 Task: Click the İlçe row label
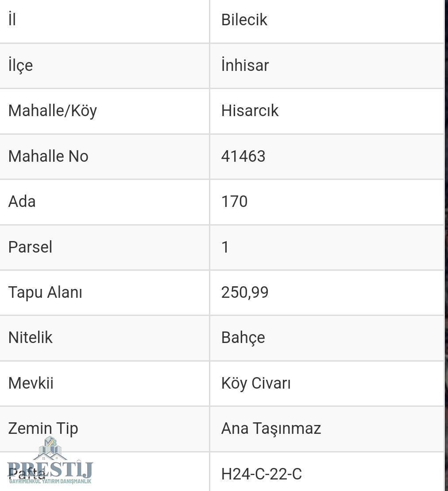coord(20,65)
